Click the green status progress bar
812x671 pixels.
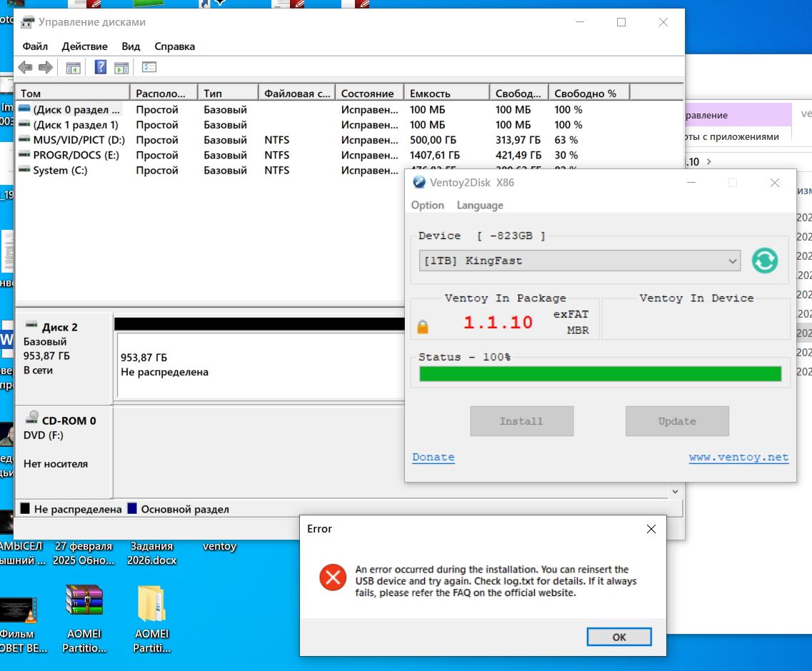click(x=600, y=374)
